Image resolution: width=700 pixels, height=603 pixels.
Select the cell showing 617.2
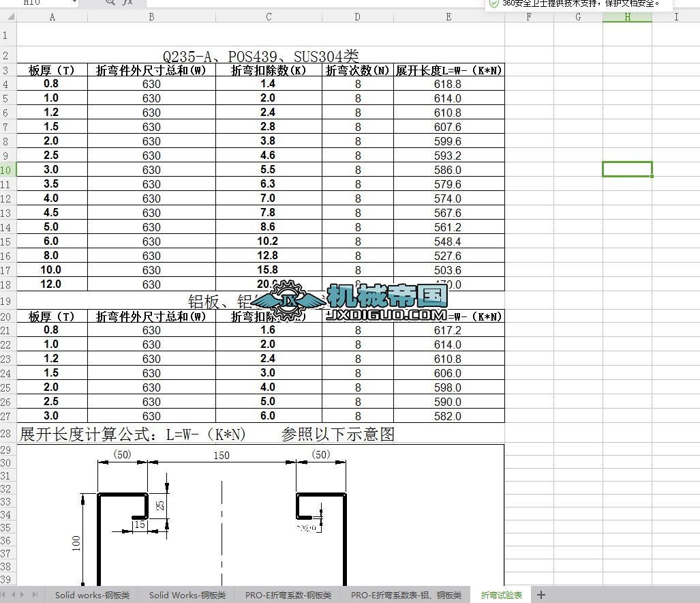coord(448,330)
